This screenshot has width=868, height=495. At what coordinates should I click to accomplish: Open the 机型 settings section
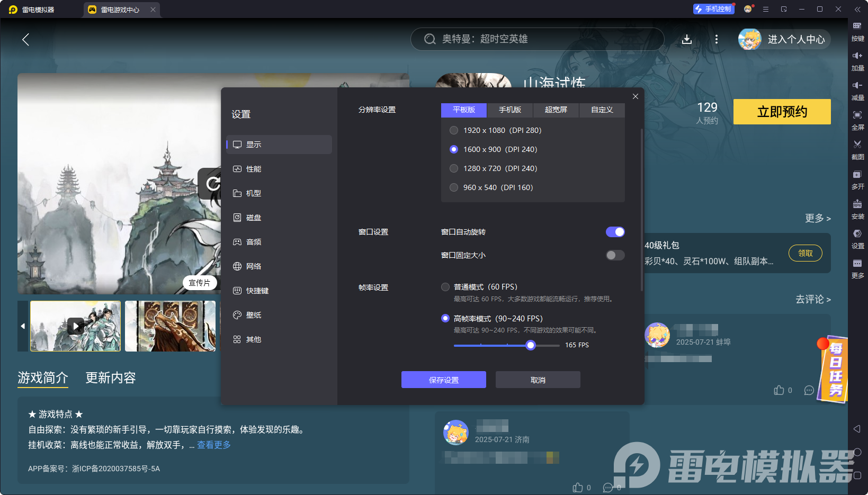tap(279, 193)
